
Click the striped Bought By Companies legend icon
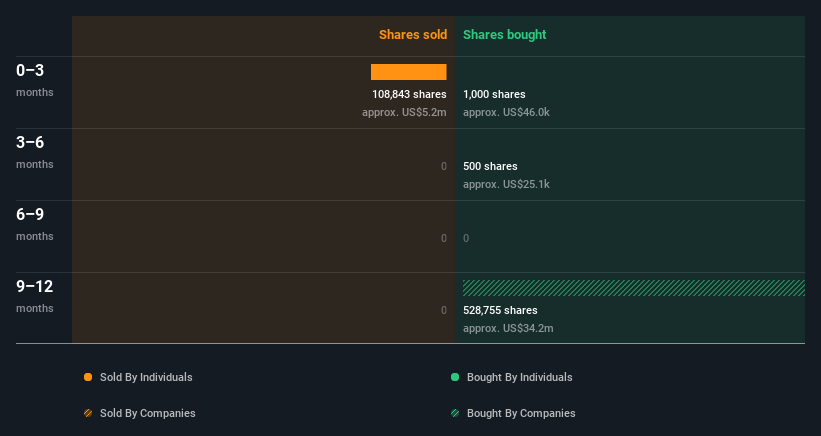click(455, 413)
